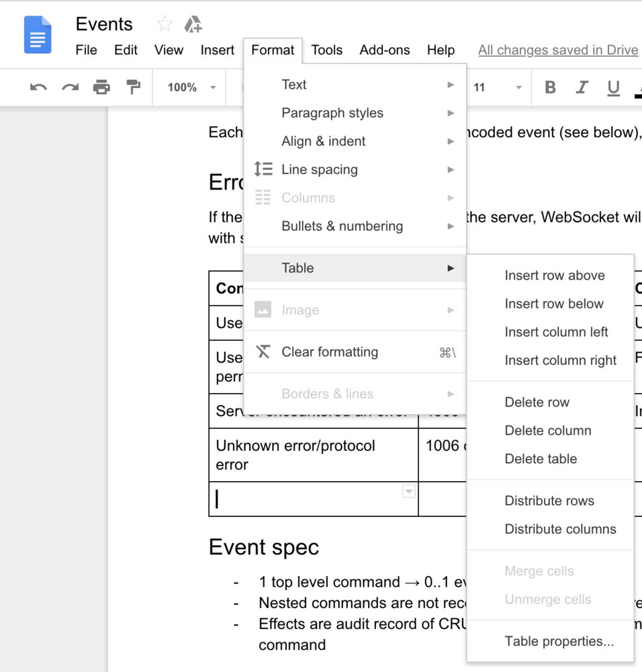Select the paint format roller icon
The width and height of the screenshot is (642, 672).
(134, 87)
